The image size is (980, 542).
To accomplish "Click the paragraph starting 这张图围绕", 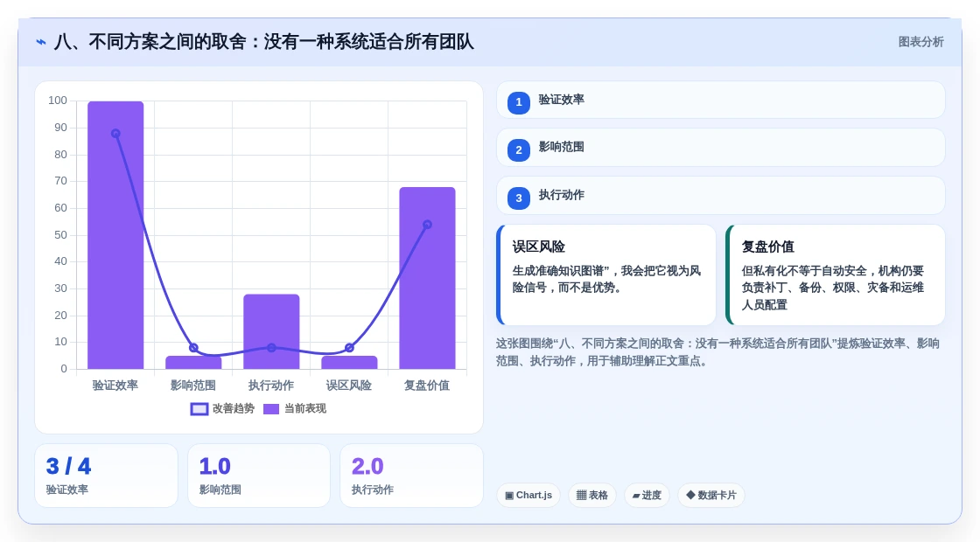I will click(x=717, y=352).
